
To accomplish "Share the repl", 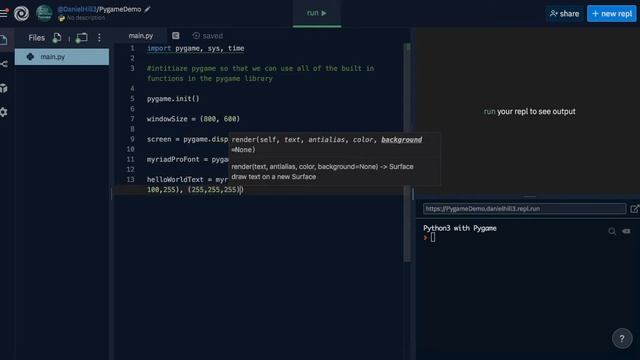I will (564, 13).
